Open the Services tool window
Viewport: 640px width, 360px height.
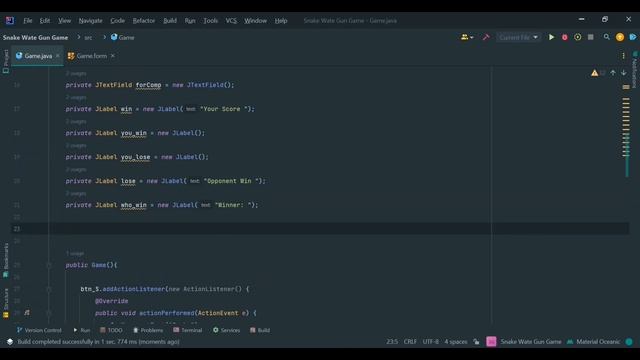coord(226,330)
